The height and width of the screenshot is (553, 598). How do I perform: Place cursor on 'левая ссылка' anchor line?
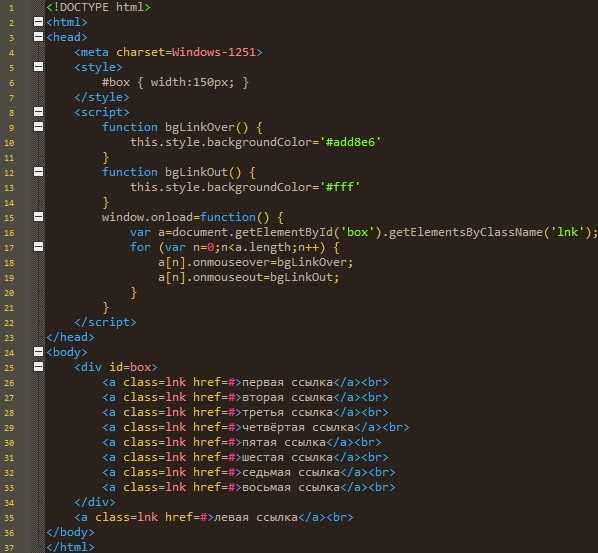pyautogui.click(x=214, y=517)
